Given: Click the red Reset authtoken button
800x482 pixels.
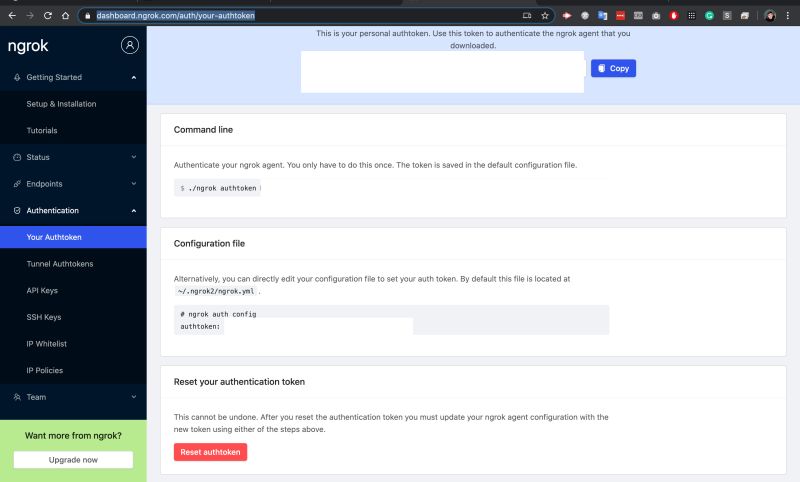Looking at the screenshot, I should (210, 452).
